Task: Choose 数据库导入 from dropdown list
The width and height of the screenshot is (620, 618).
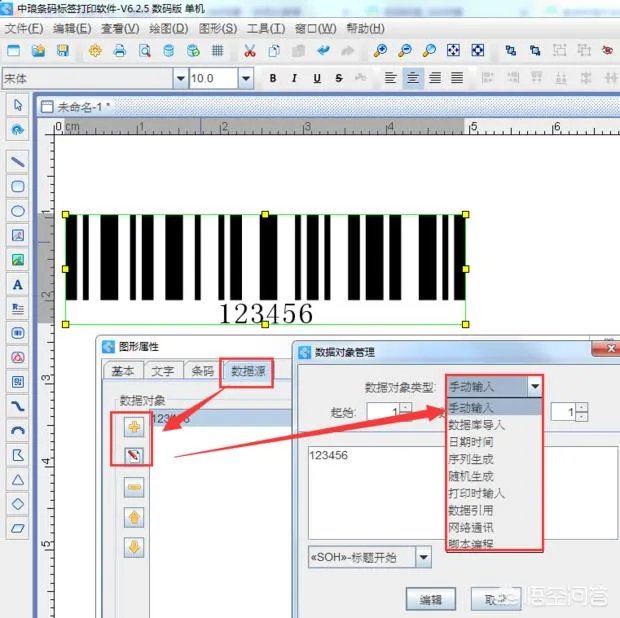Action: 494,425
